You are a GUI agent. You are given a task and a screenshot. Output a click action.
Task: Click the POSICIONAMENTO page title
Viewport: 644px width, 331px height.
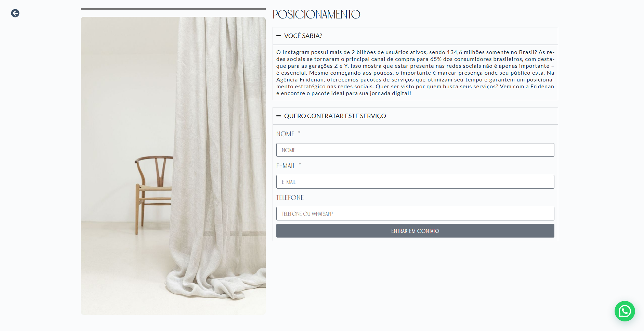click(x=316, y=14)
